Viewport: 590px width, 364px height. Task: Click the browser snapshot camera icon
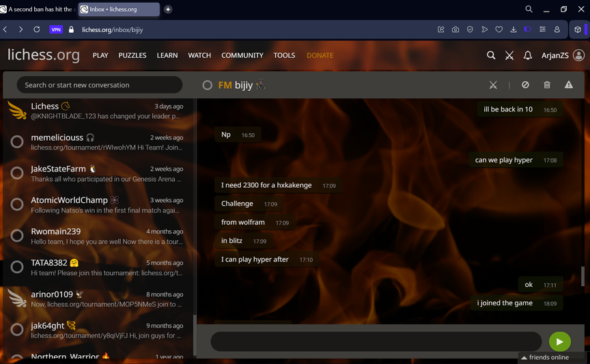point(455,29)
